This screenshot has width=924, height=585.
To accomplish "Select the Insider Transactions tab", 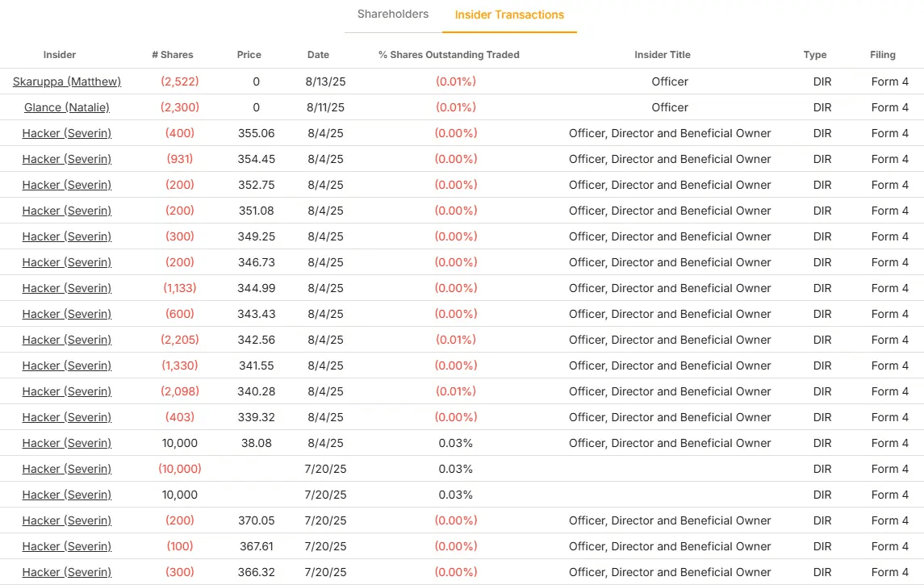I will 509,15.
